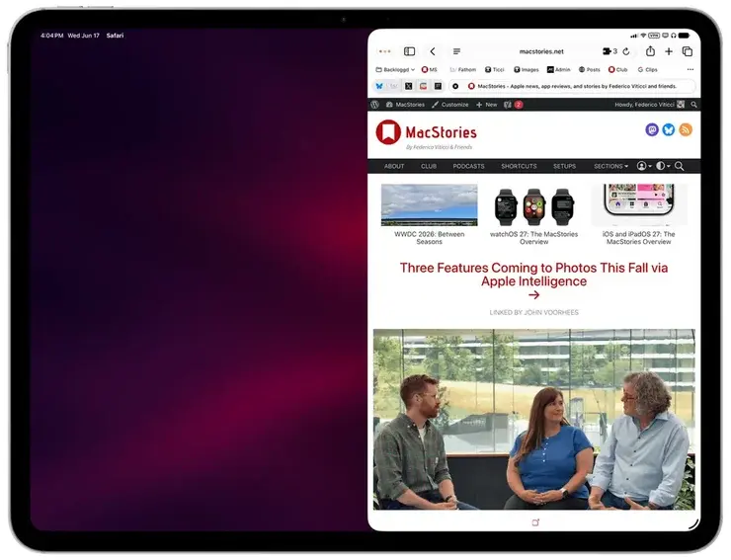
Task: Open the Safari window controls dots
Action: point(384,51)
